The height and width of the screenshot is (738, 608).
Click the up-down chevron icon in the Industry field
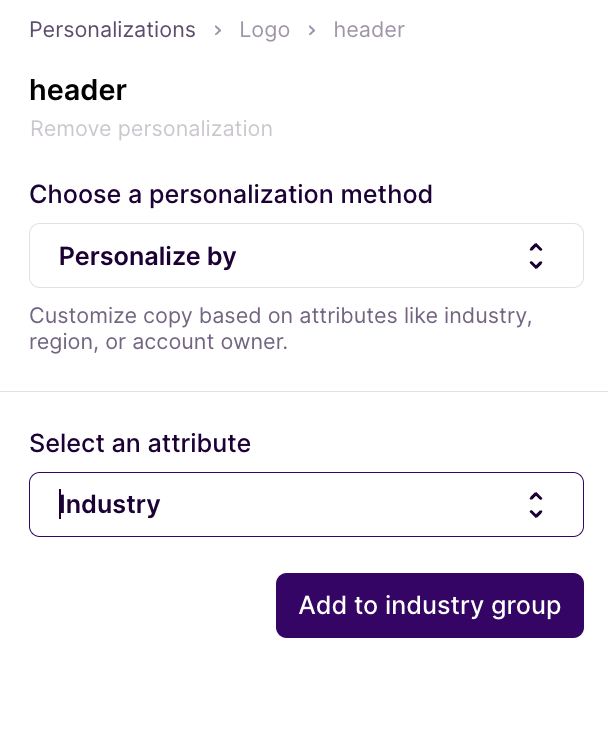(x=536, y=504)
